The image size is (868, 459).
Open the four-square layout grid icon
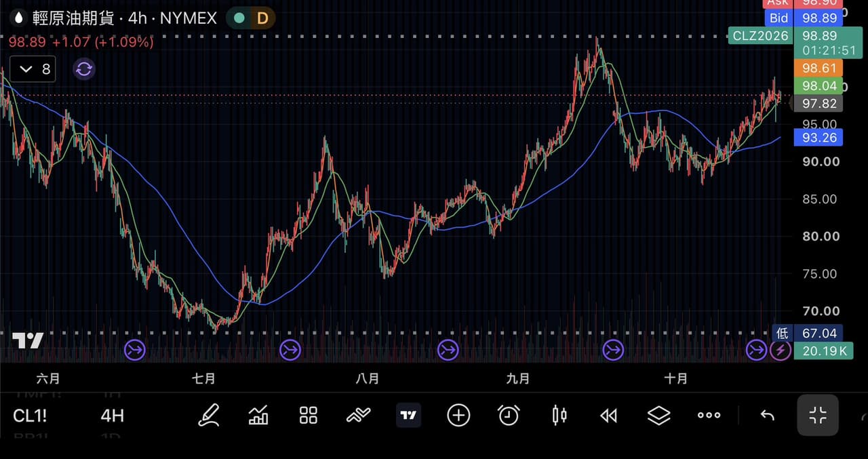click(309, 415)
